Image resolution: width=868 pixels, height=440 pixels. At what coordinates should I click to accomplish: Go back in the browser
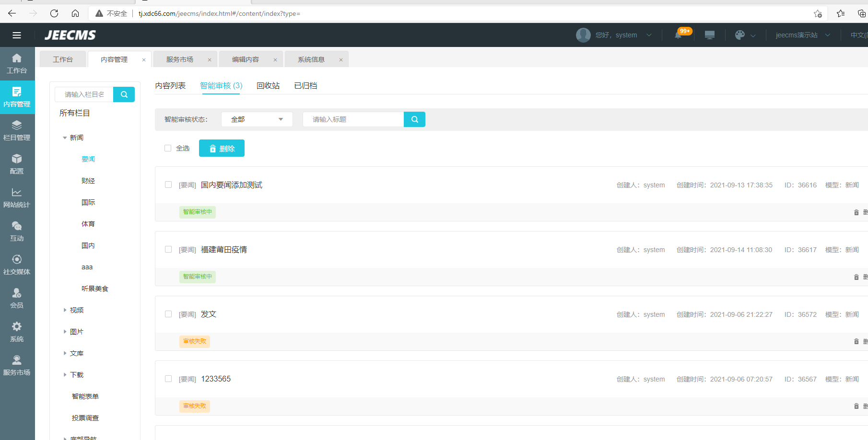12,13
